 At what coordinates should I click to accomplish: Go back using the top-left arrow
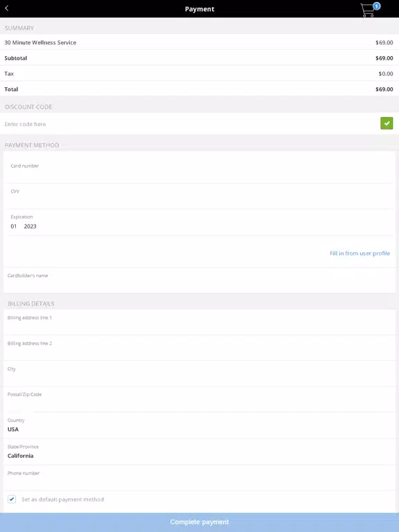[7, 8]
